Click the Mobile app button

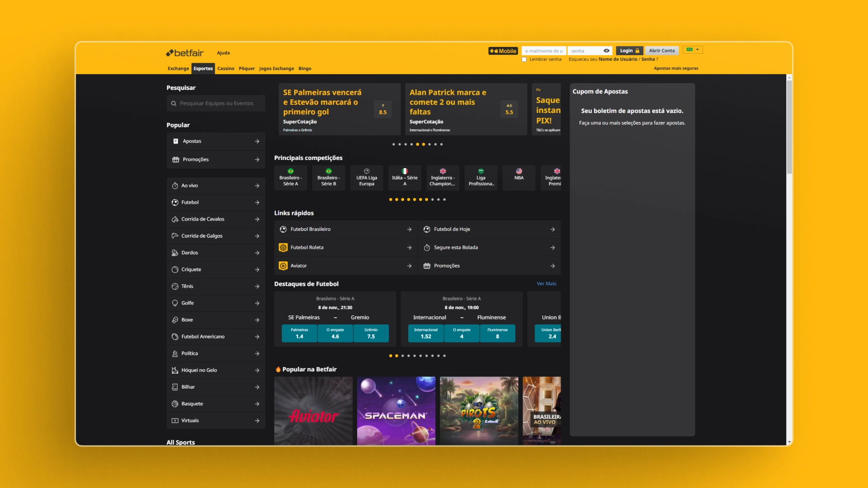coord(503,51)
